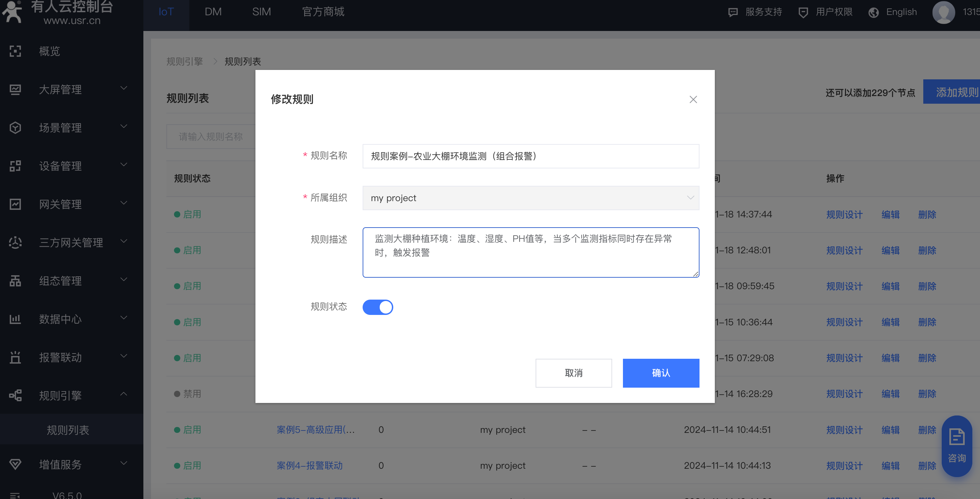
Task: Click 编辑 for the 12:48:01 row
Action: coord(891,251)
